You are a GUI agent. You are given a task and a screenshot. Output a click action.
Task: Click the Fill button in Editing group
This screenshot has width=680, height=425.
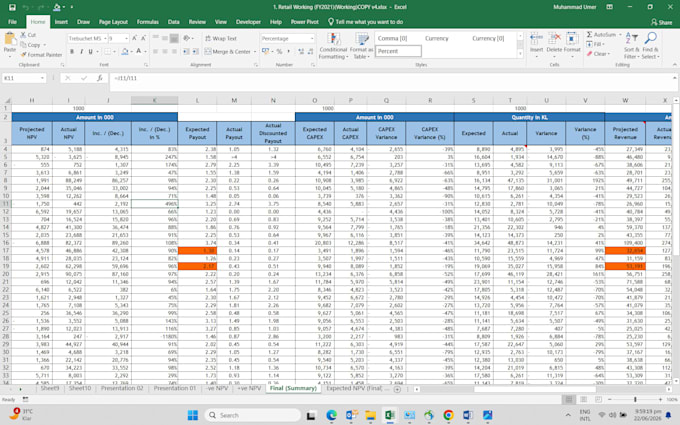click(x=595, y=44)
